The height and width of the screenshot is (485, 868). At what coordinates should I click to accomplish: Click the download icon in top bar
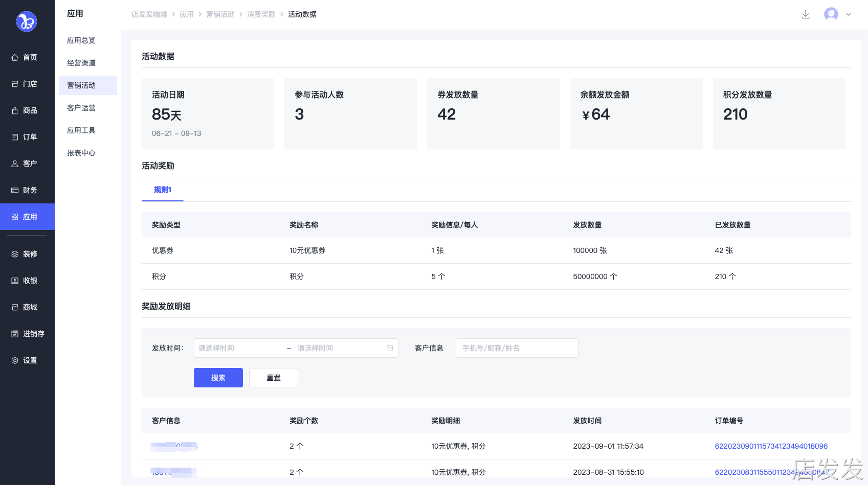806,14
